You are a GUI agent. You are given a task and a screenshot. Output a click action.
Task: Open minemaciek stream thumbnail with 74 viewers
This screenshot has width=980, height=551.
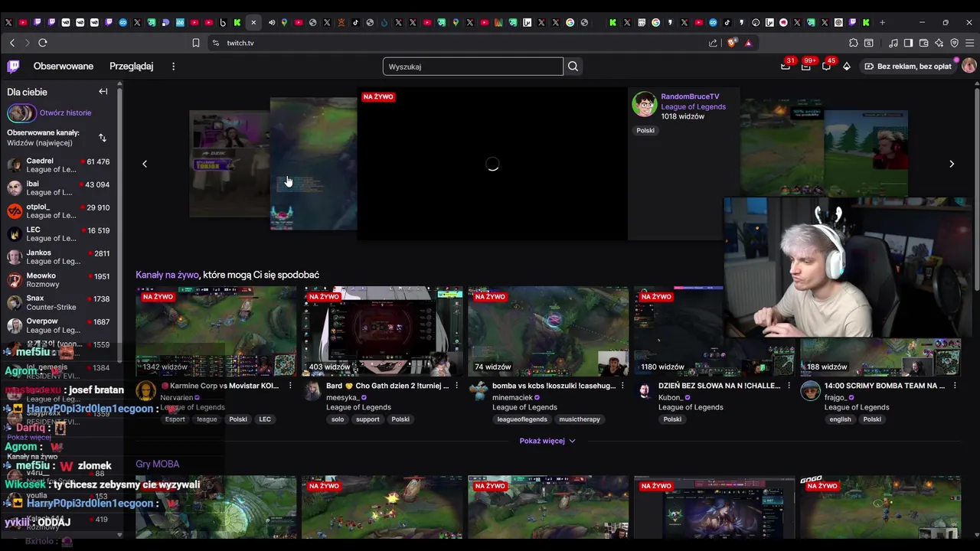point(548,331)
